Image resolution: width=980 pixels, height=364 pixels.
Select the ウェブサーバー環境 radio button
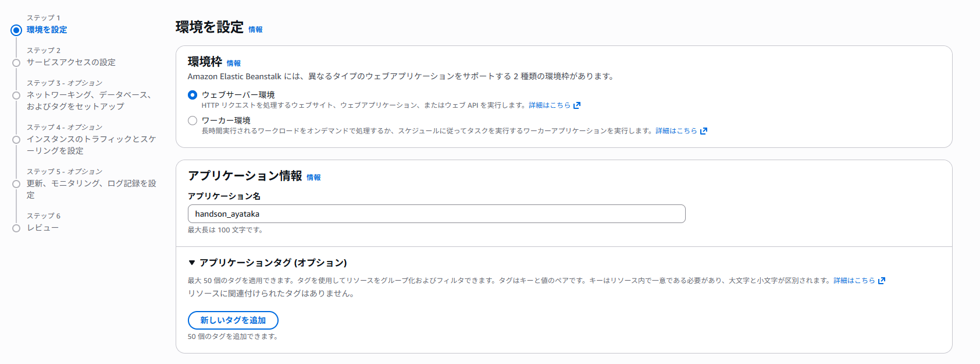193,95
